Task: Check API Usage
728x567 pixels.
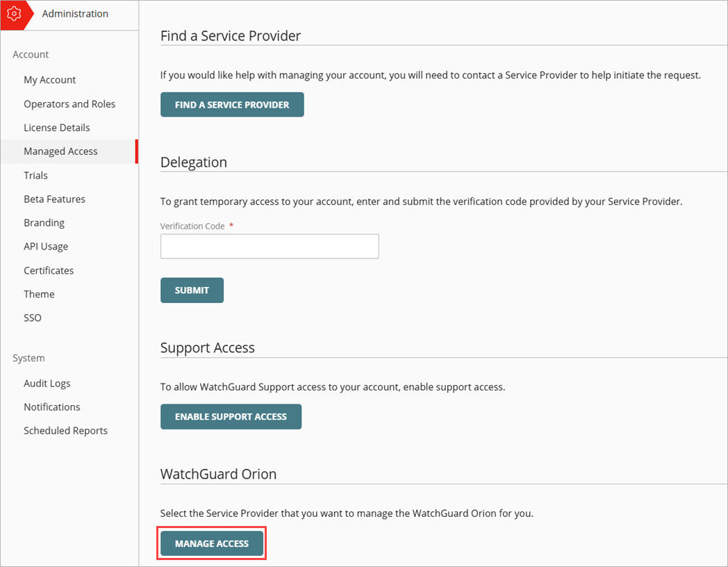Action: 46,246
